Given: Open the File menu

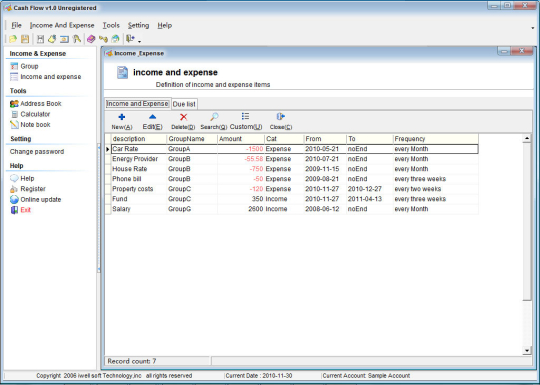Looking at the screenshot, I should coord(16,25).
